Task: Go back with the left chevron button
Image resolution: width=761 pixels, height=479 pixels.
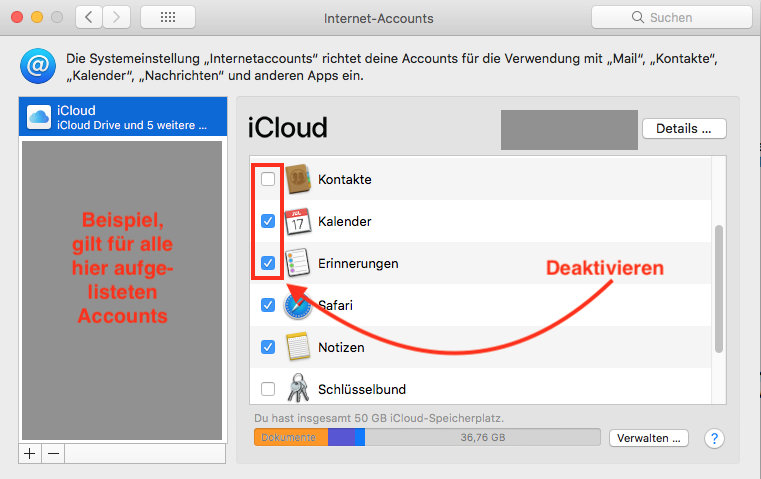Action: [89, 17]
